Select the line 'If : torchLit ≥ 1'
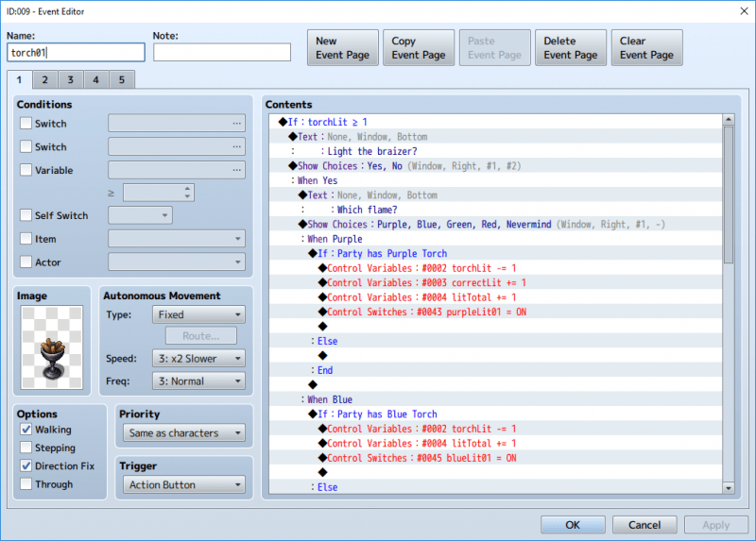Image resolution: width=756 pixels, height=541 pixels. click(495, 122)
